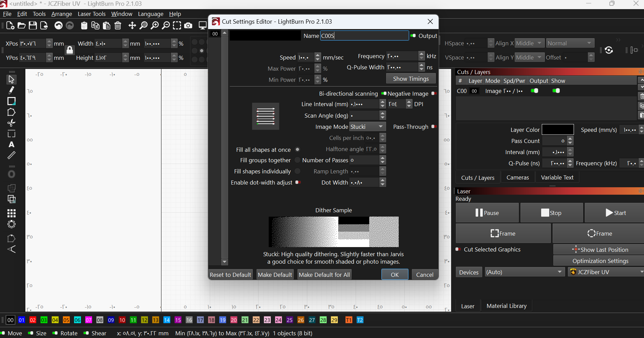
Task: Activate the Pan view four-arrow icon
Action: tap(132, 26)
